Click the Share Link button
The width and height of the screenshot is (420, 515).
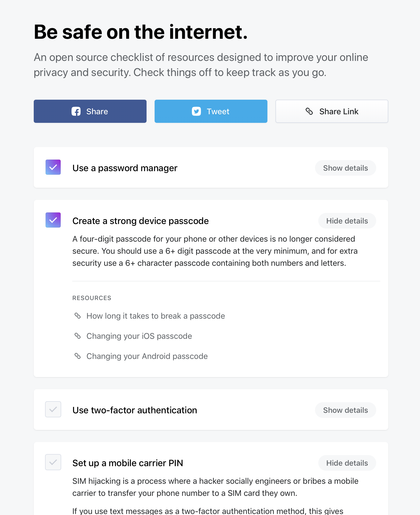(331, 111)
